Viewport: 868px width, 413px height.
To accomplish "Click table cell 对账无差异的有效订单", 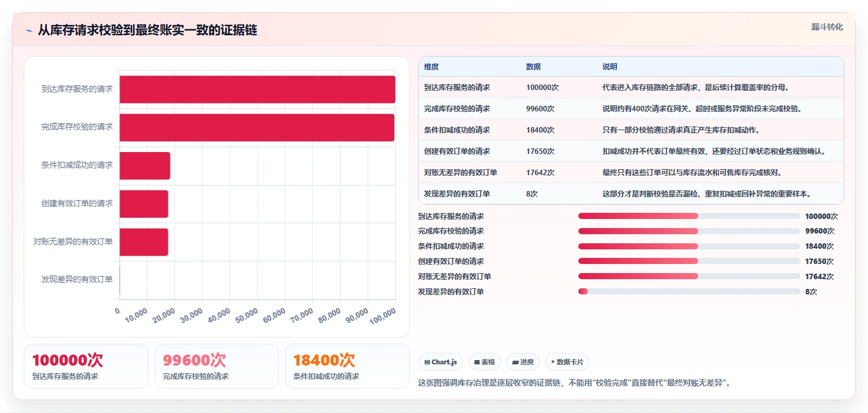I will click(461, 173).
